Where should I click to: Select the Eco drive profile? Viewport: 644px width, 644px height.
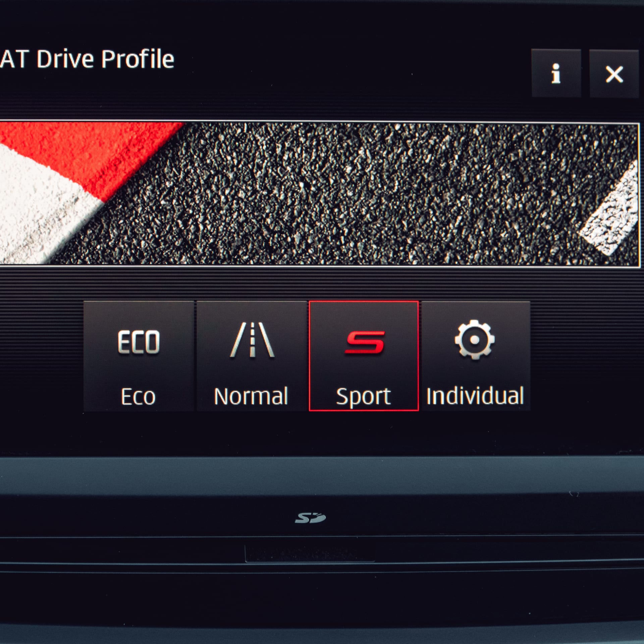(139, 356)
